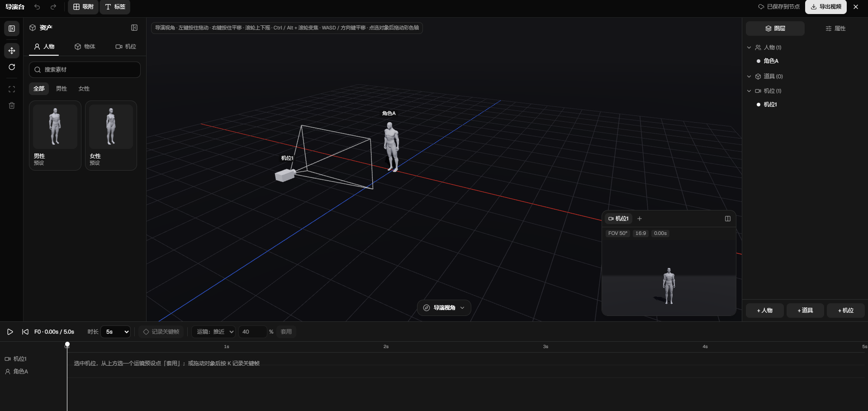
Task: Switch to the 机位 assets tab
Action: click(x=126, y=47)
